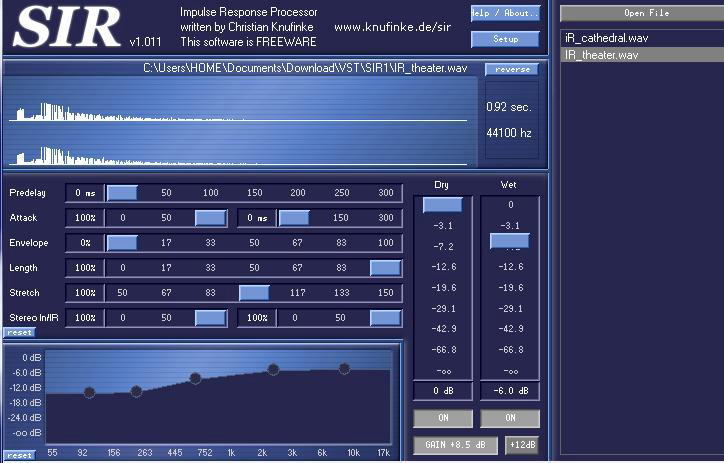Open the Help / About dialog
The image size is (724, 463).
pos(505,13)
